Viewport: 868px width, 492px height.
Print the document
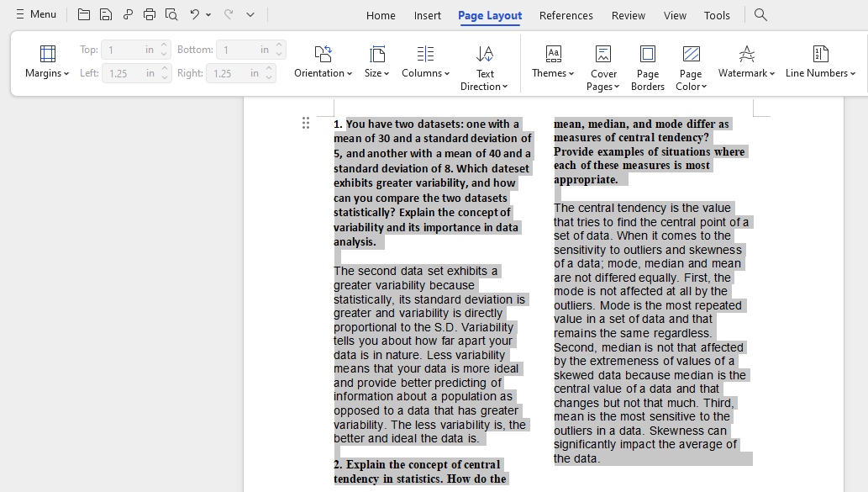pos(150,14)
